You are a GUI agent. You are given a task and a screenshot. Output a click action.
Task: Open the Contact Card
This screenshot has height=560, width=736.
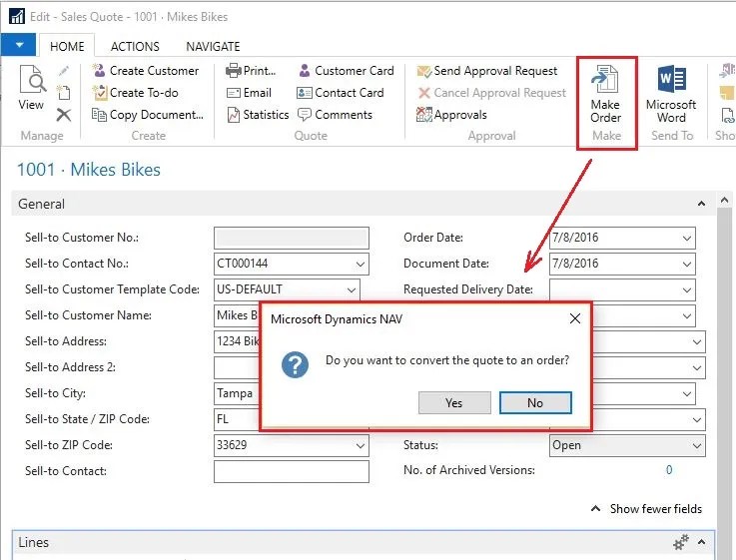point(341,93)
